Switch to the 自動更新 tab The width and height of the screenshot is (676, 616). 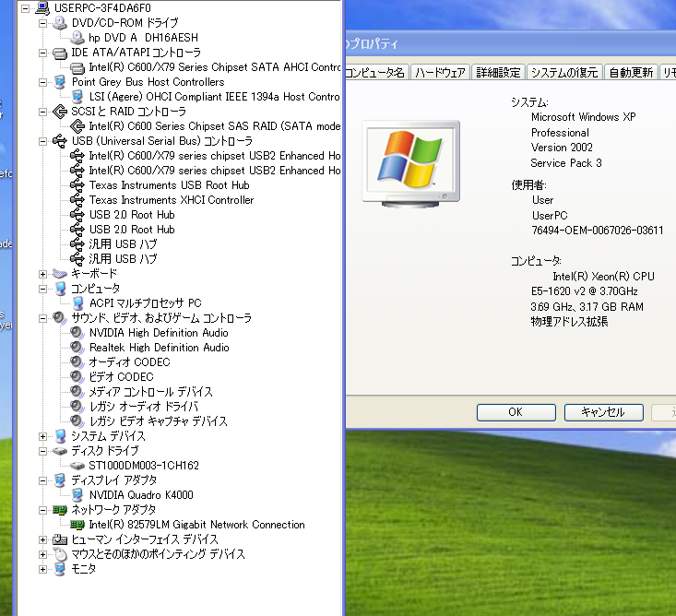point(631,72)
